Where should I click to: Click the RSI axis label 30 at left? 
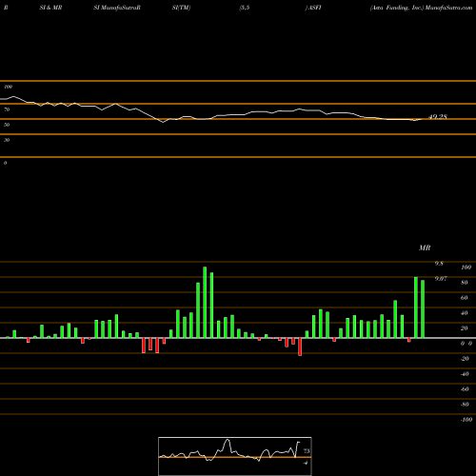[x=7, y=140]
